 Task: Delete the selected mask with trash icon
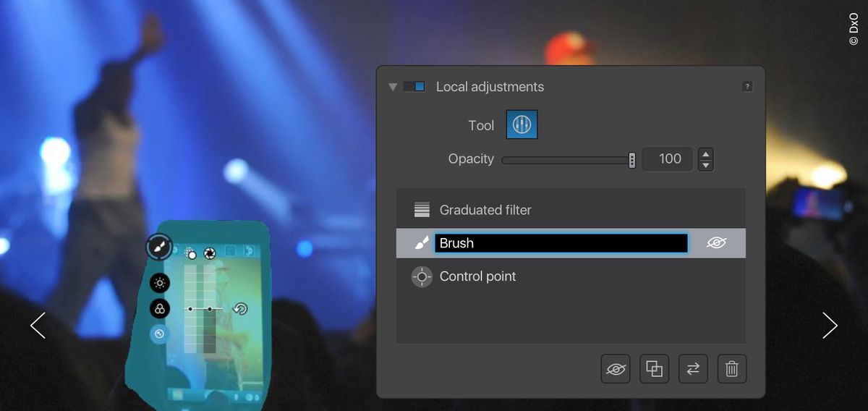click(x=732, y=369)
